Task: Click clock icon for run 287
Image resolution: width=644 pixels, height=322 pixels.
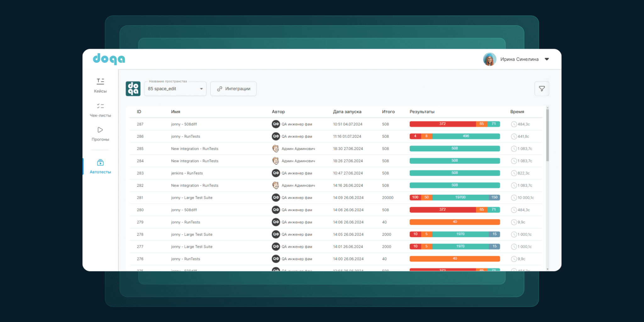Action: pos(514,124)
